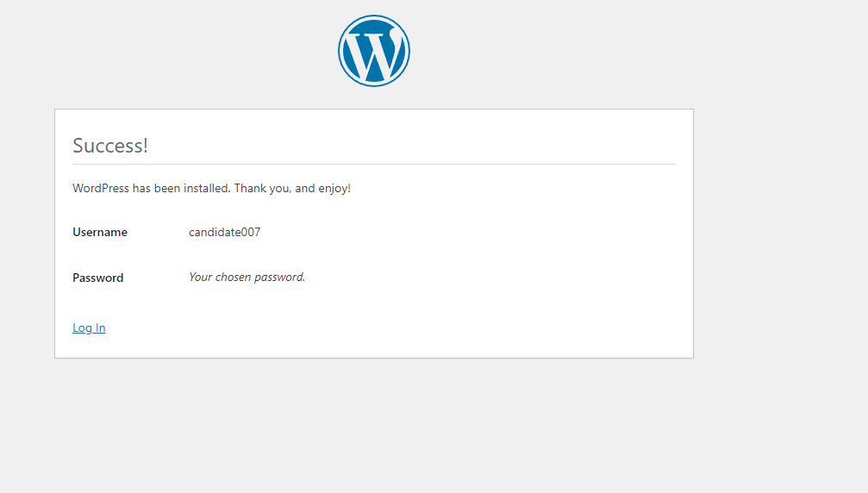Click the word "has" in the confirmation sentence
868x493 pixels.
(x=142, y=188)
